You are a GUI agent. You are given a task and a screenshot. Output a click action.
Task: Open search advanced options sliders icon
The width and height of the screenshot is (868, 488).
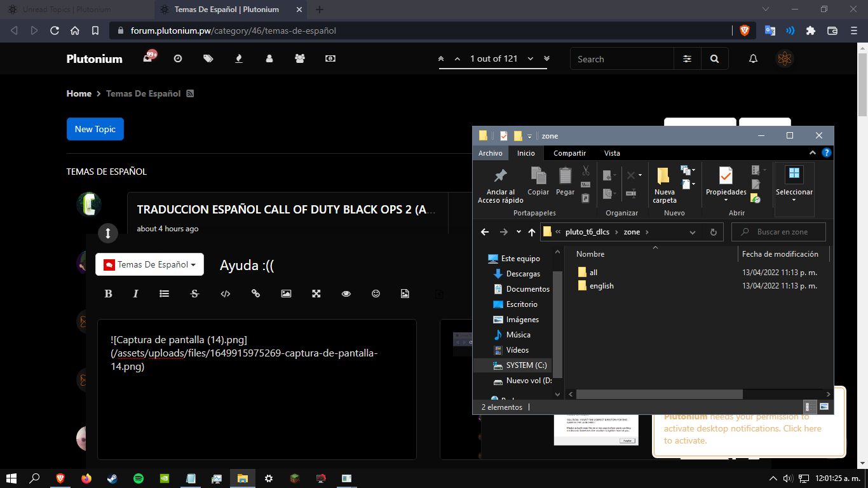pyautogui.click(x=688, y=59)
